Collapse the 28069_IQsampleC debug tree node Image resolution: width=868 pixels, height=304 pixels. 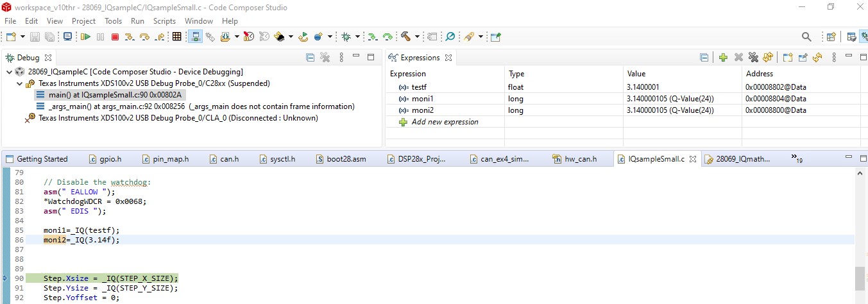[8, 72]
